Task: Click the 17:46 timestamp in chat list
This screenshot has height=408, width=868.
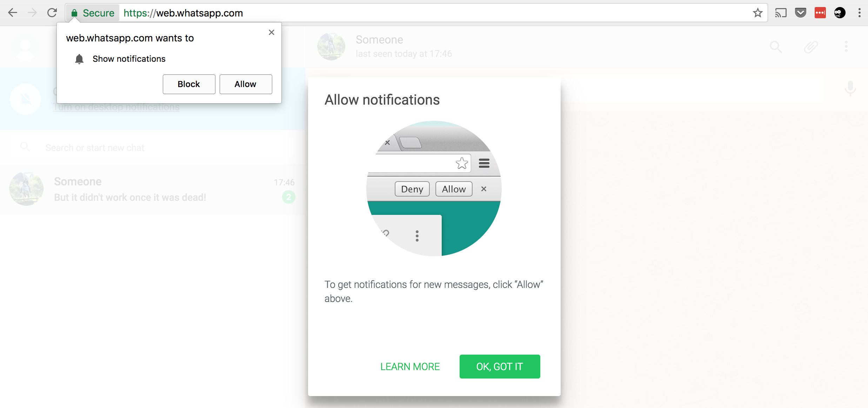Action: pos(284,182)
